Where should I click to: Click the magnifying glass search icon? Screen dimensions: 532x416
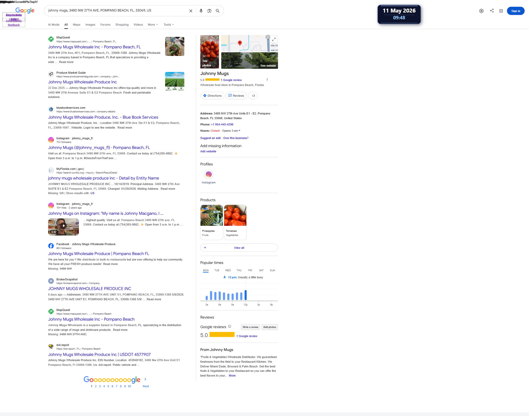[218, 11]
